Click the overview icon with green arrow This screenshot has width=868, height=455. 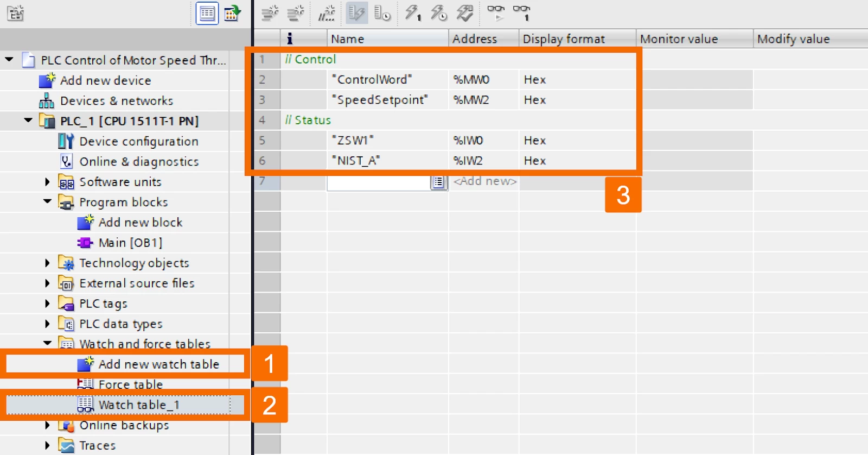232,13
